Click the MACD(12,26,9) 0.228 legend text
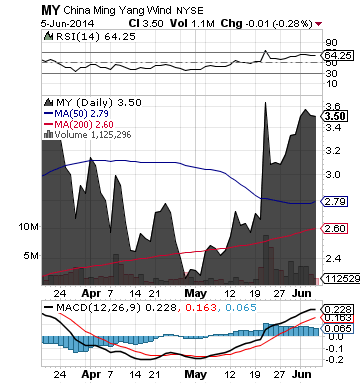The height and width of the screenshot is (384, 360). pos(116,307)
